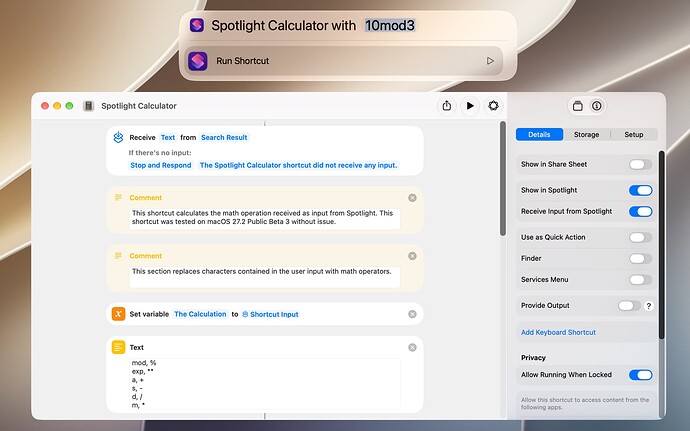Click Shortcuts icon in Spotlight search bar
The image size is (690, 431).
(x=197, y=25)
